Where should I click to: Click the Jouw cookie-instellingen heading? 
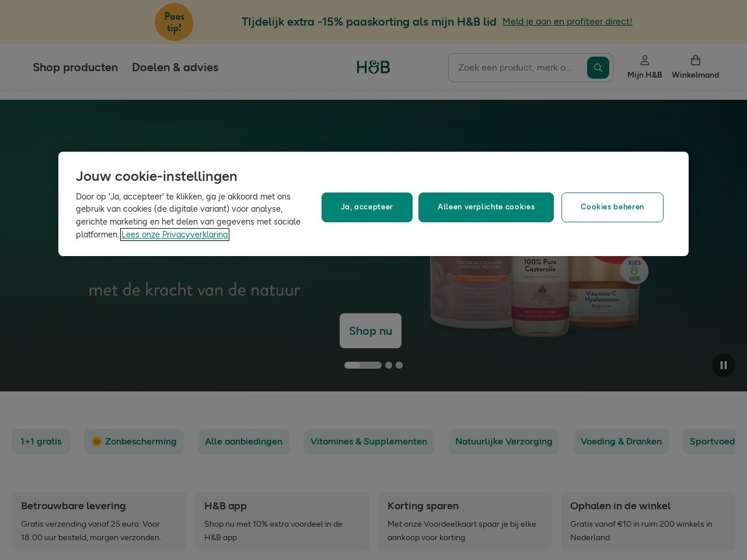coord(156,176)
